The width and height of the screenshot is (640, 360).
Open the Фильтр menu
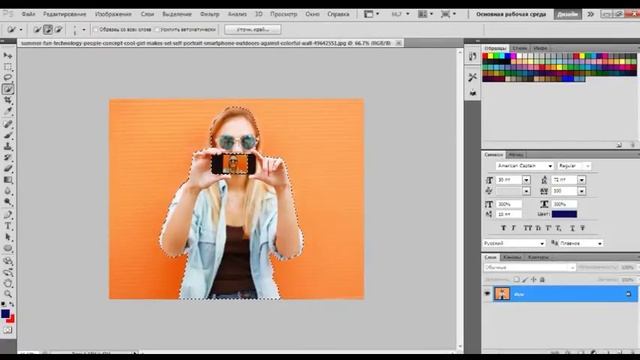click(210, 14)
